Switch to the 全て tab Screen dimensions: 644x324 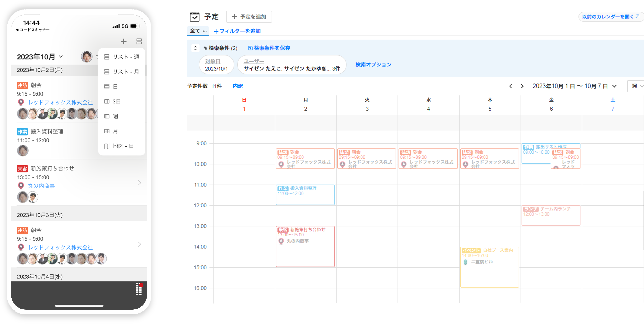point(195,31)
